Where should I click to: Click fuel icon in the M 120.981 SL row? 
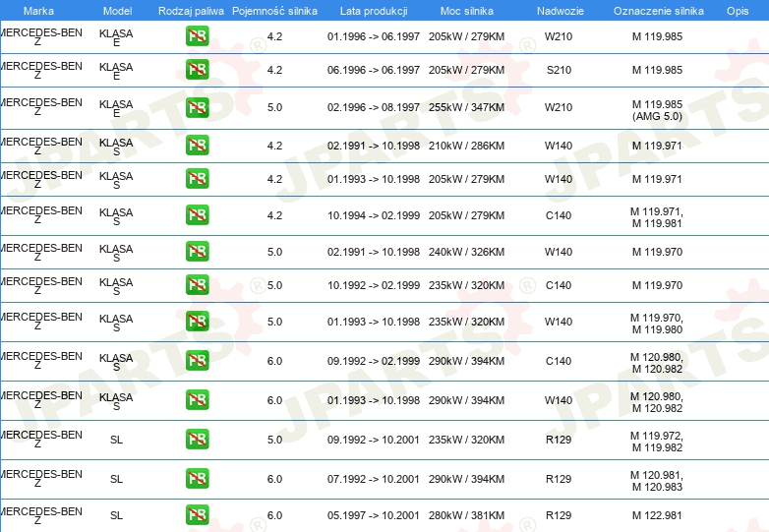[x=197, y=478]
